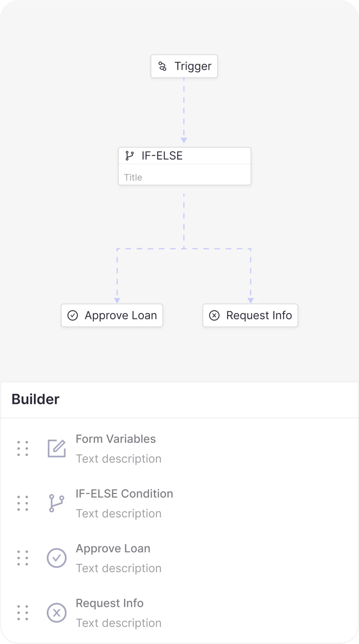Grab the drag handle beside Approve Loan item
The height and width of the screenshot is (644, 359).
point(23,558)
